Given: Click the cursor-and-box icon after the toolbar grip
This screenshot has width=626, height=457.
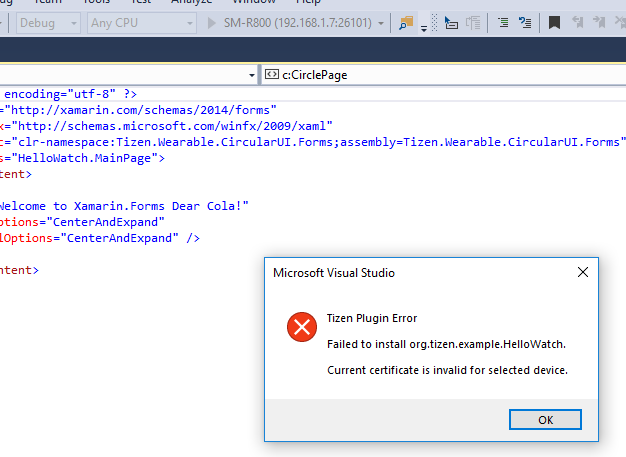Looking at the screenshot, I should click(452, 22).
